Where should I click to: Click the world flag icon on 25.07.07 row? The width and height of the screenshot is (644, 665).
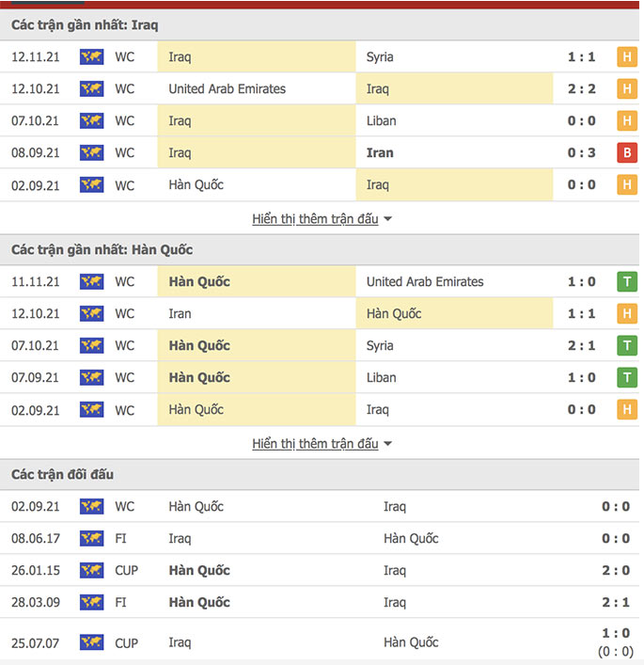tap(91, 642)
